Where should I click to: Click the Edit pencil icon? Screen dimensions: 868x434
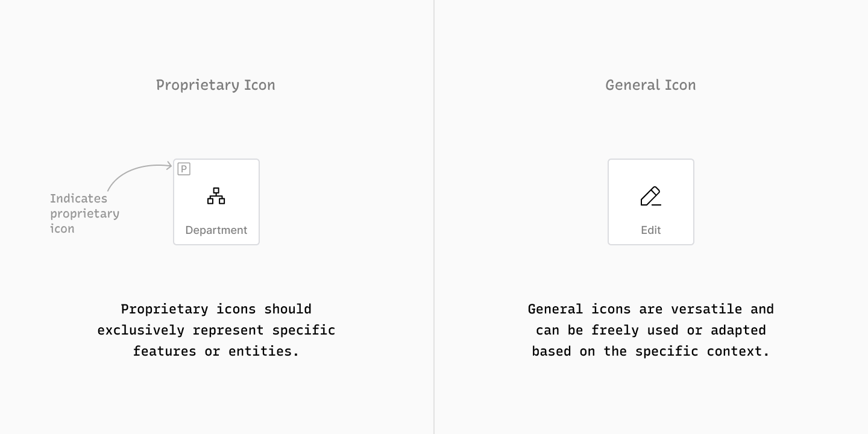[x=650, y=197]
